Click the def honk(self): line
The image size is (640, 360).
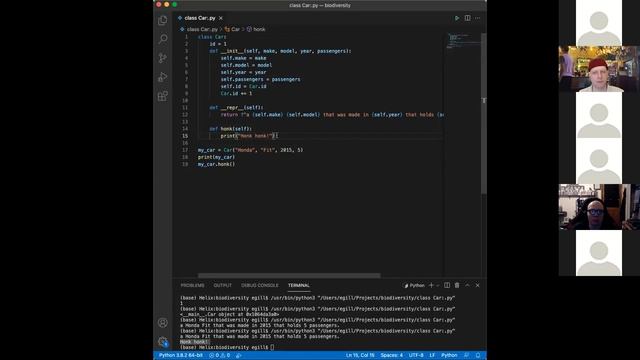coord(231,129)
